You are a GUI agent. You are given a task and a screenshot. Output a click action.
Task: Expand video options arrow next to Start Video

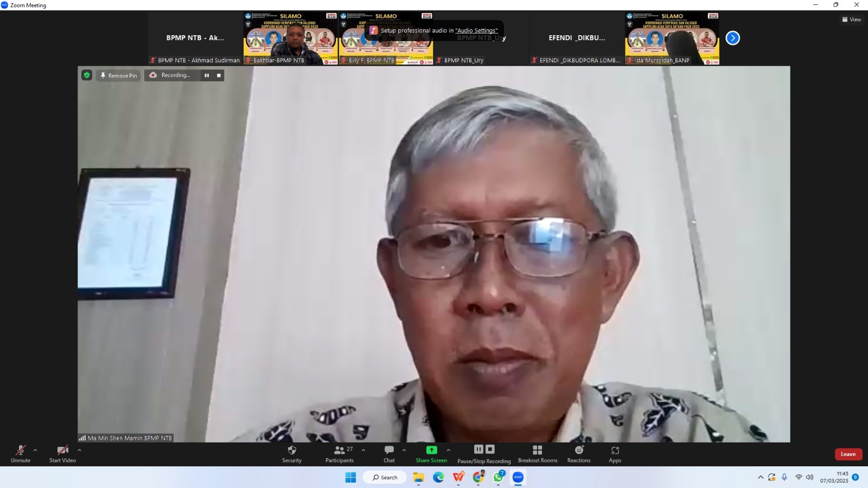pos(79,450)
